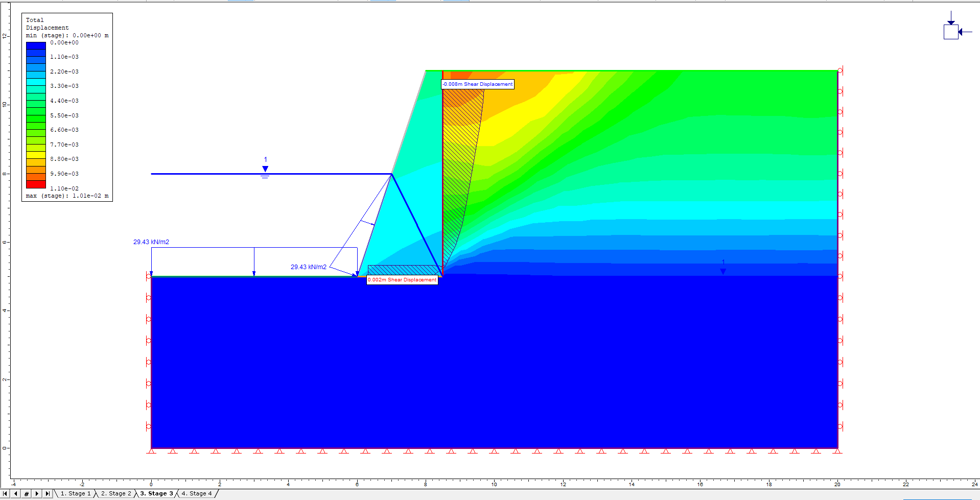Image resolution: width=980 pixels, height=500 pixels.
Task: Click the piezometric marker in the right soil
Action: 722,270
